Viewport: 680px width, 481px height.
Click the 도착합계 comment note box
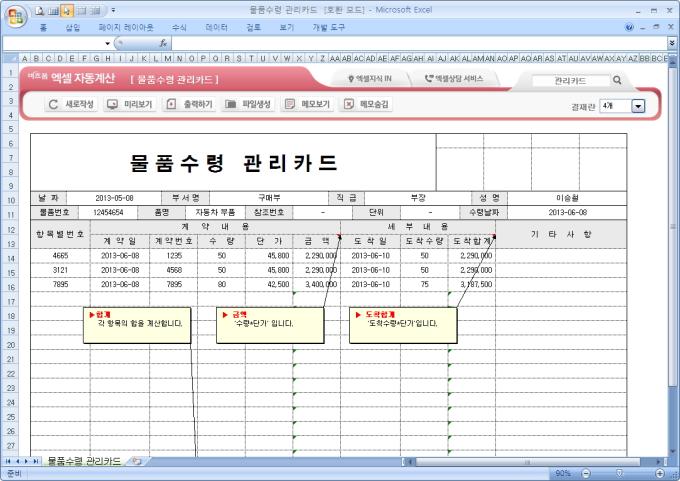403,325
